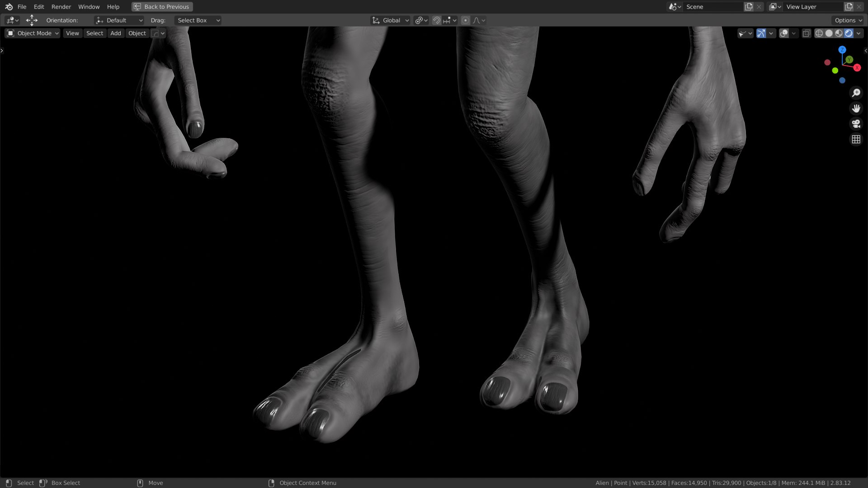Open the Global transform orientation dropdown

[x=391, y=20]
